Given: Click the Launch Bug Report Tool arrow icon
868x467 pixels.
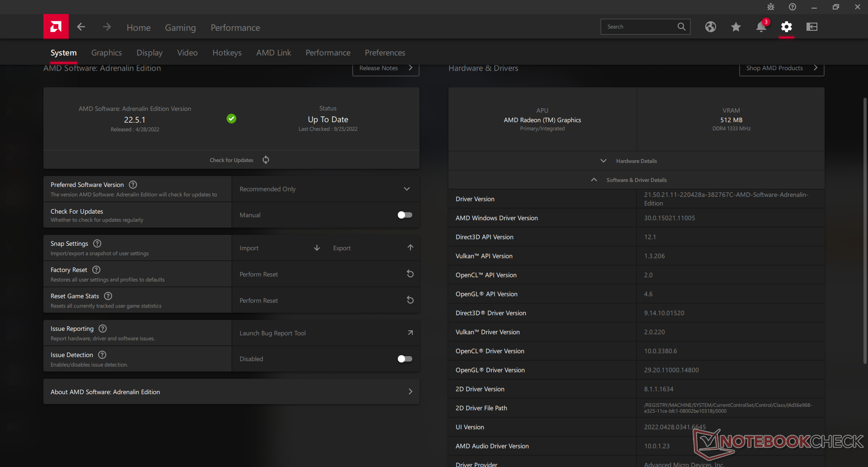Looking at the screenshot, I should (410, 333).
